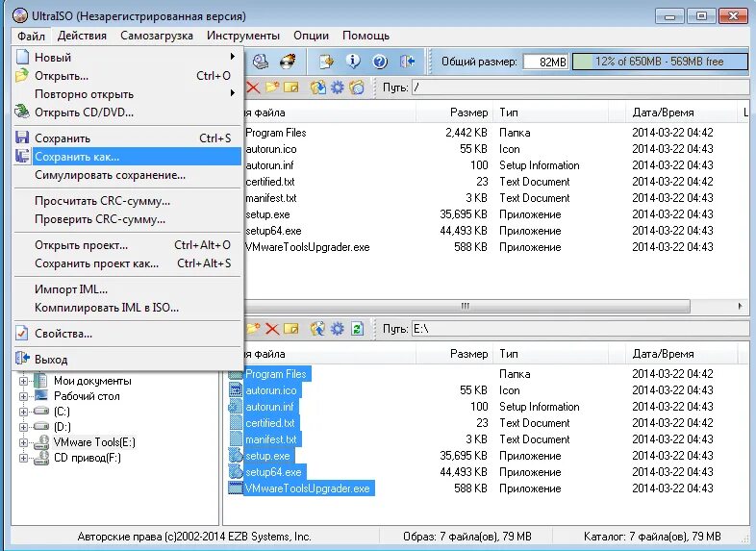Choose Открыть... from the Файл menu

(x=127, y=76)
